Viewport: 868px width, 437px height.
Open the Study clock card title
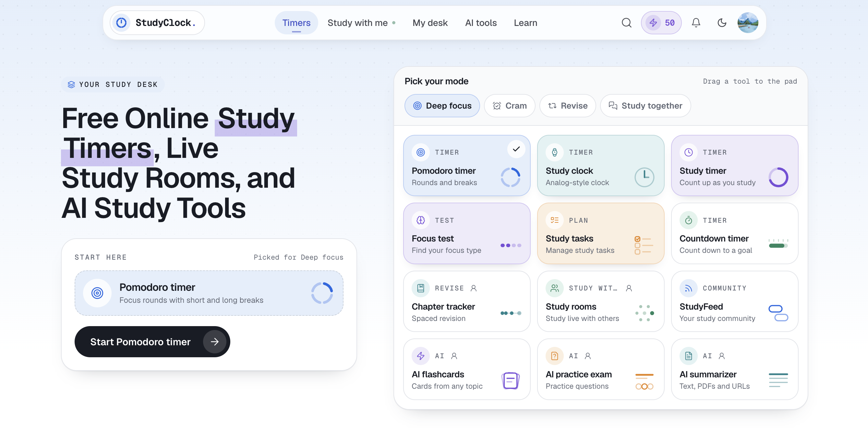point(569,171)
